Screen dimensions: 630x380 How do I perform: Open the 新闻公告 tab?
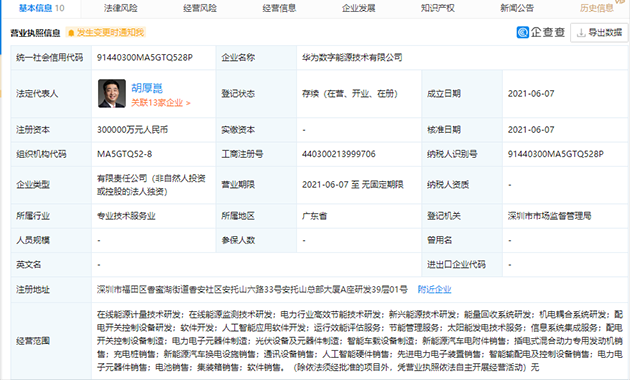point(517,8)
